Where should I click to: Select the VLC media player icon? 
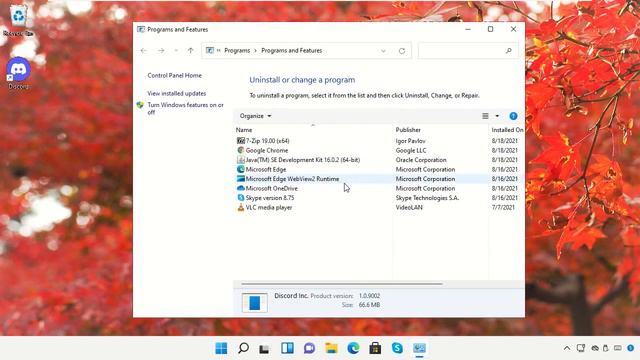pos(241,207)
